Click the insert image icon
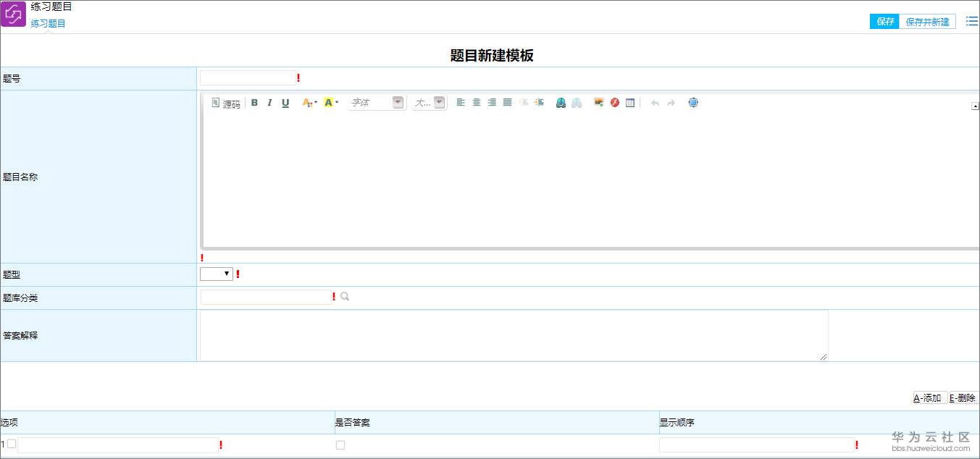 tap(598, 102)
